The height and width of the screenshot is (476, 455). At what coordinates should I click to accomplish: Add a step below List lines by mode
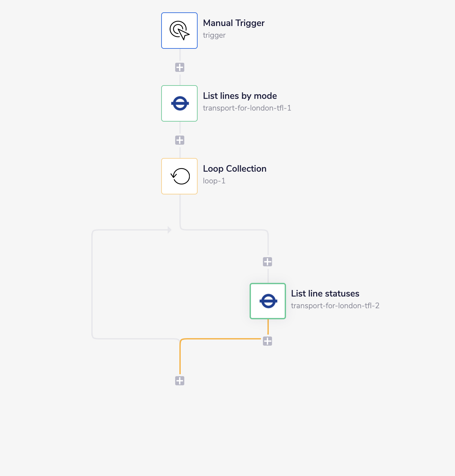179,140
